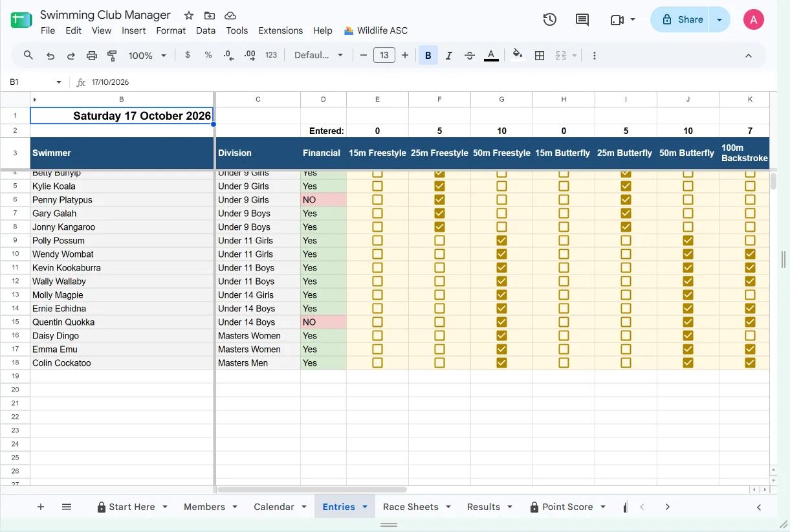Open the comments icon
Screen dimensions: 790x532
582,19
